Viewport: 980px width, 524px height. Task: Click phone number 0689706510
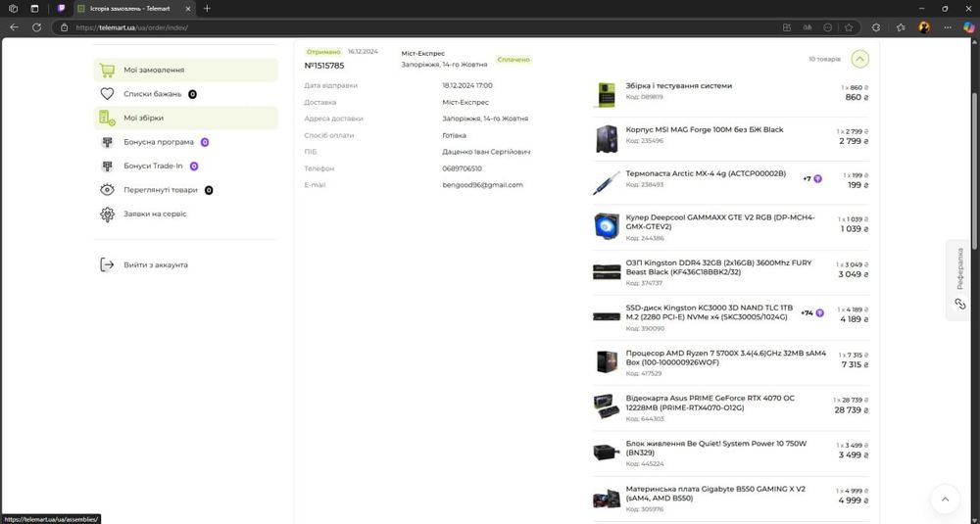click(x=462, y=168)
